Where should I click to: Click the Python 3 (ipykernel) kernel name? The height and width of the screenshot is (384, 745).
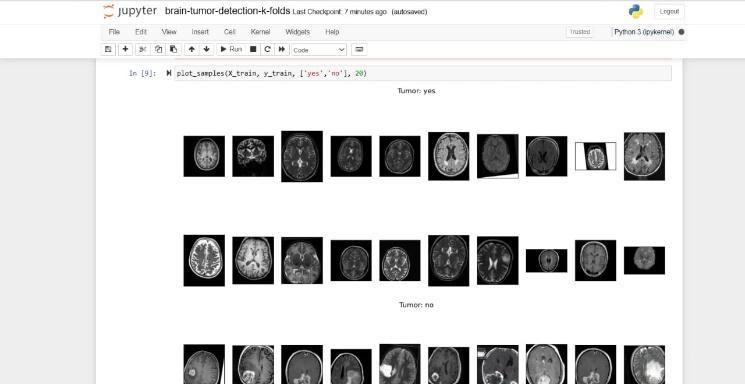[644, 32]
